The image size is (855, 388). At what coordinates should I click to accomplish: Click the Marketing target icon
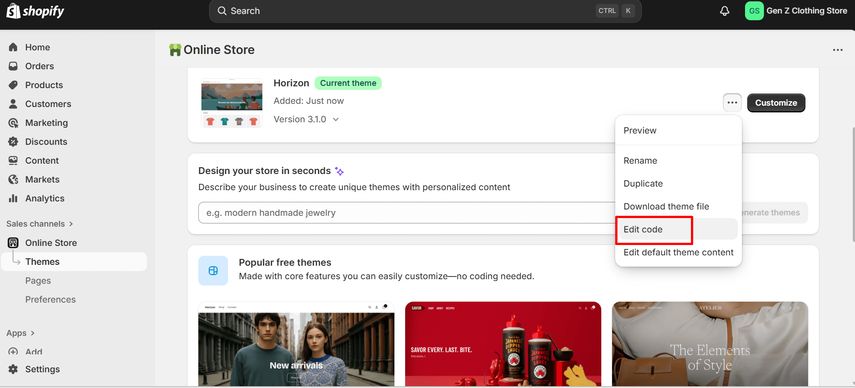pyautogui.click(x=13, y=123)
